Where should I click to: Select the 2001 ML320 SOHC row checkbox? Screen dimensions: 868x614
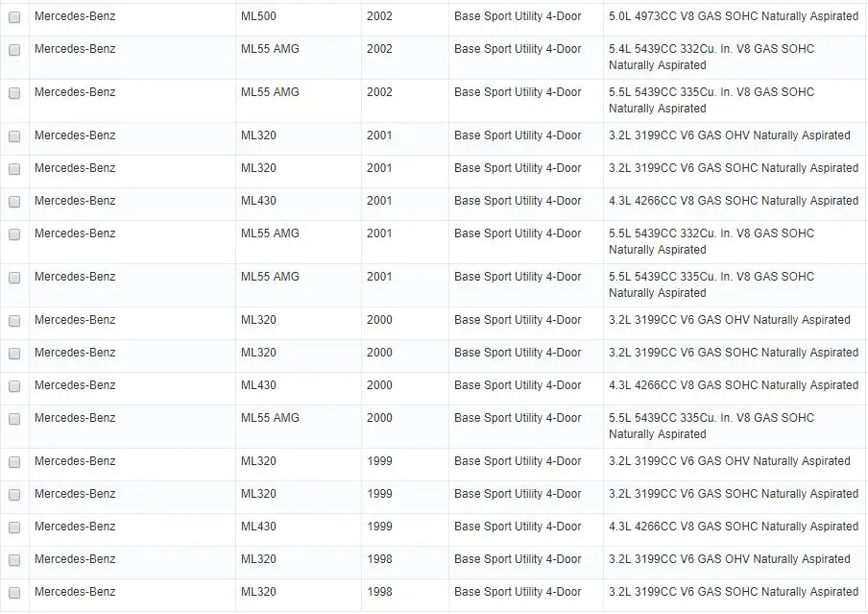tap(14, 169)
